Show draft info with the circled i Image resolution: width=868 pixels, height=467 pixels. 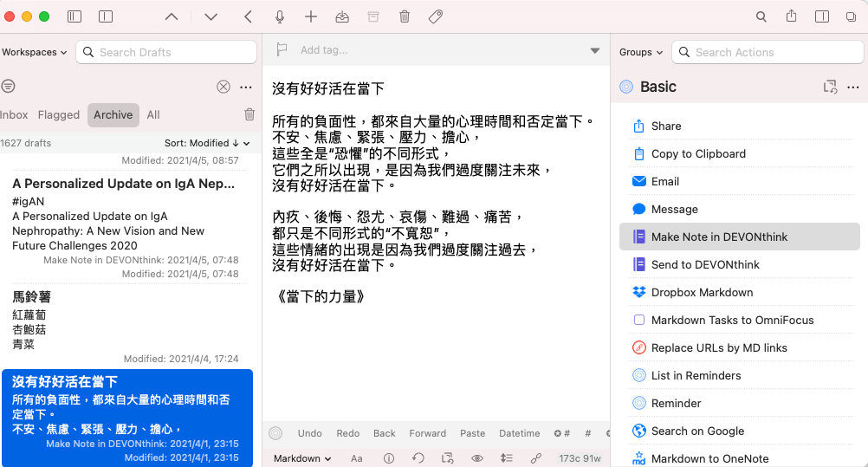(x=389, y=458)
